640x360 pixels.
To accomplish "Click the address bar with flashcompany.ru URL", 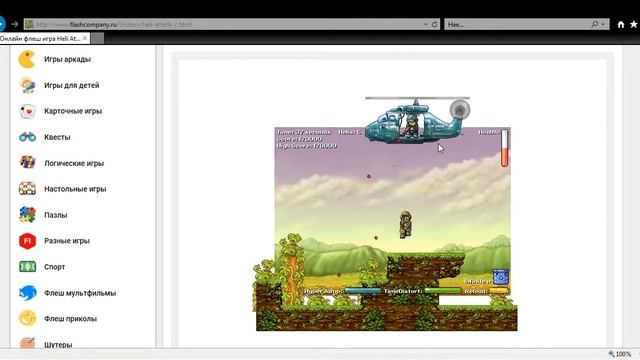I will pyautogui.click(x=232, y=24).
